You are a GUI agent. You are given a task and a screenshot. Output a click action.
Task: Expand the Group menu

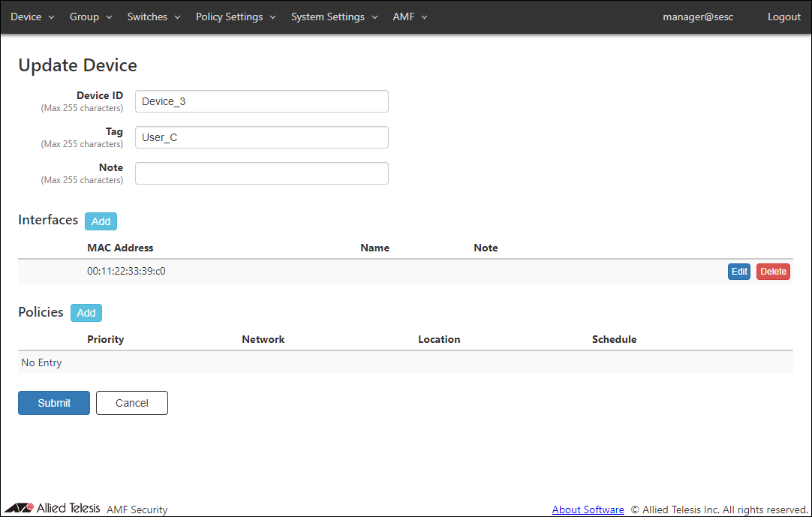click(91, 17)
